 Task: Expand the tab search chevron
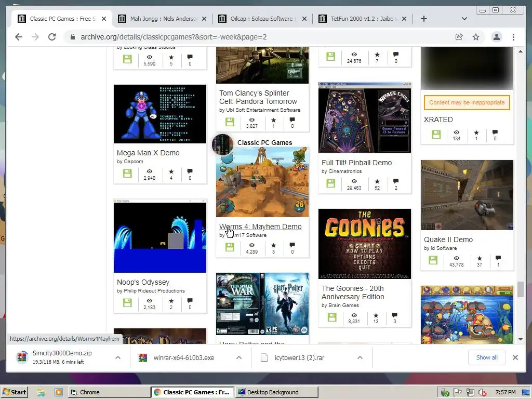(x=464, y=19)
